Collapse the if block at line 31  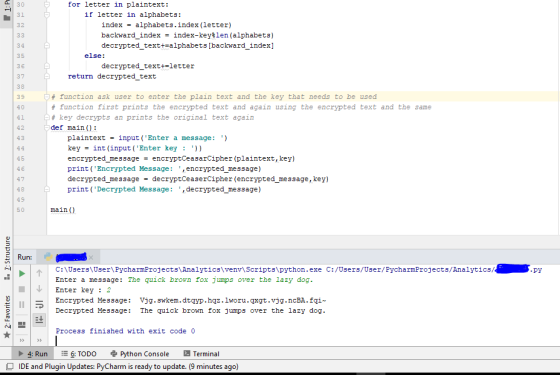pyautogui.click(x=47, y=15)
